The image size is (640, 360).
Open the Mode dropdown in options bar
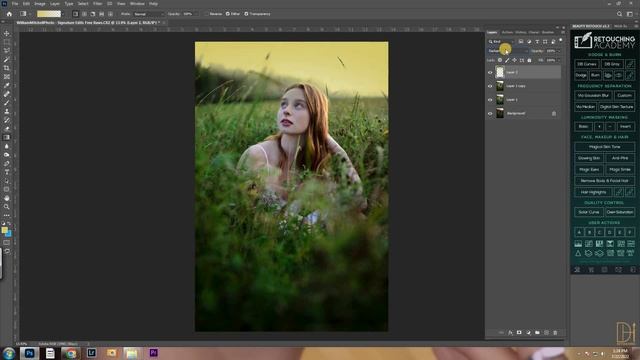[x=149, y=14]
